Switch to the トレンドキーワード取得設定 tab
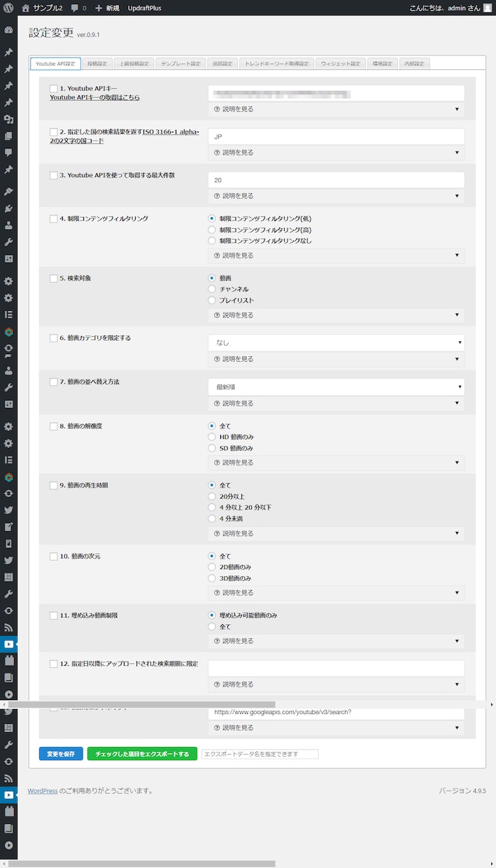 click(x=277, y=64)
